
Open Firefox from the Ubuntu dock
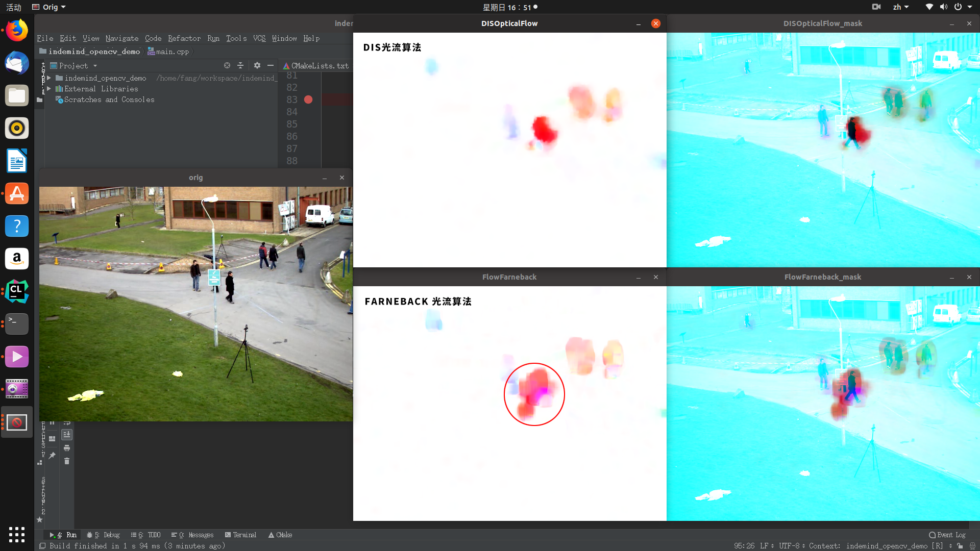[16, 30]
